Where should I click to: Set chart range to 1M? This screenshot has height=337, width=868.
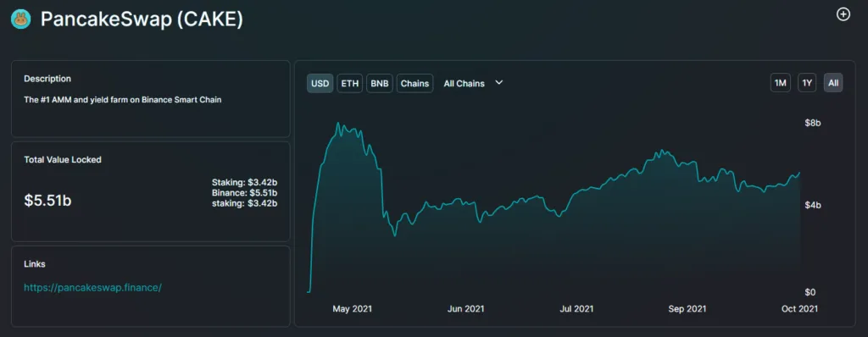coord(781,83)
